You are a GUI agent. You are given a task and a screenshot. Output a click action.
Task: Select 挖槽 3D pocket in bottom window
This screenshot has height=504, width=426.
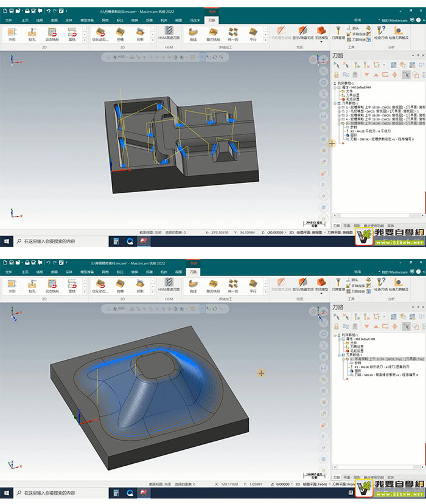[120, 286]
